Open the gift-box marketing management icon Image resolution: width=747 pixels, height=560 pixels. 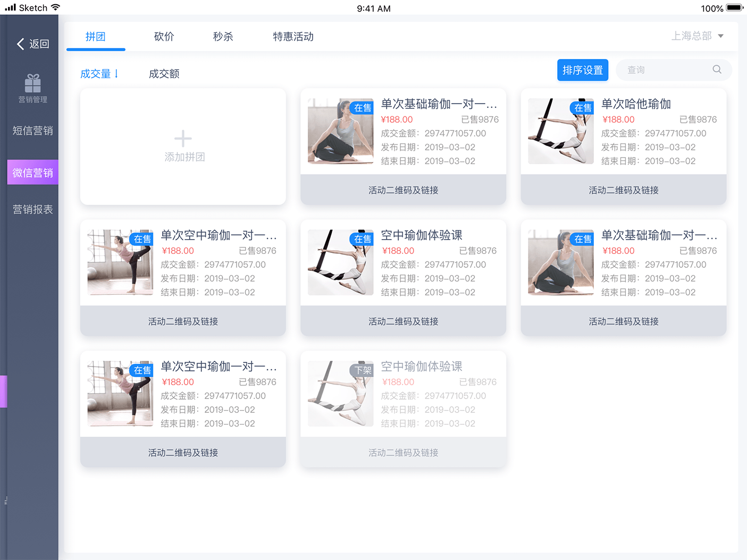coord(33,83)
